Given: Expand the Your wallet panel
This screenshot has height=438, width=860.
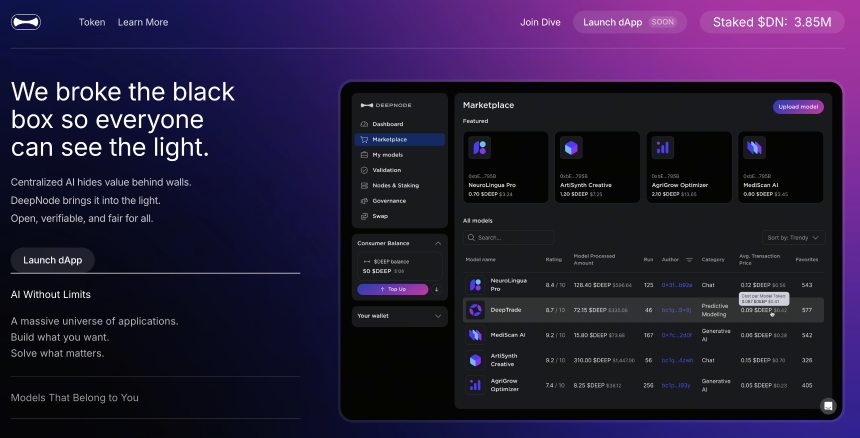Looking at the screenshot, I should (400, 316).
